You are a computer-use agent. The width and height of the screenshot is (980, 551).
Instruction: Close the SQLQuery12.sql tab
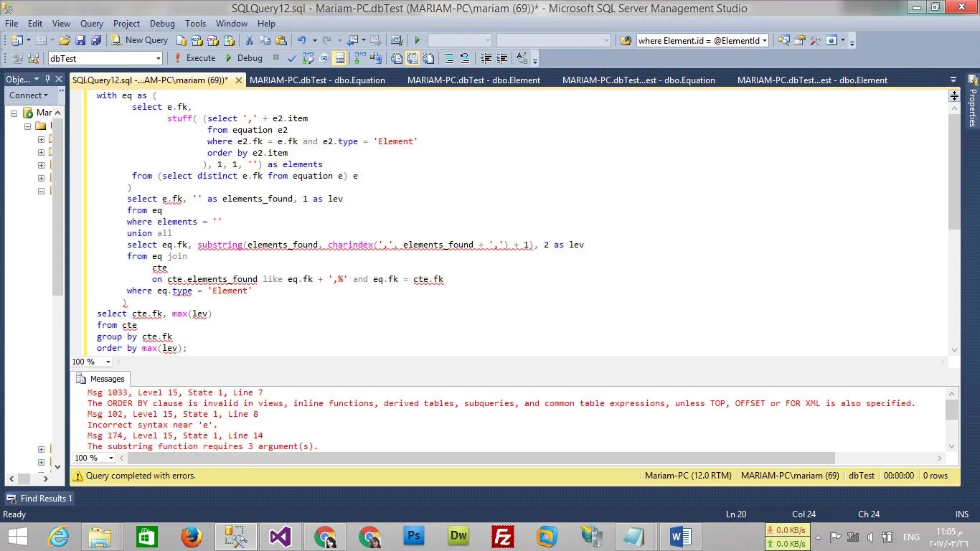237,80
